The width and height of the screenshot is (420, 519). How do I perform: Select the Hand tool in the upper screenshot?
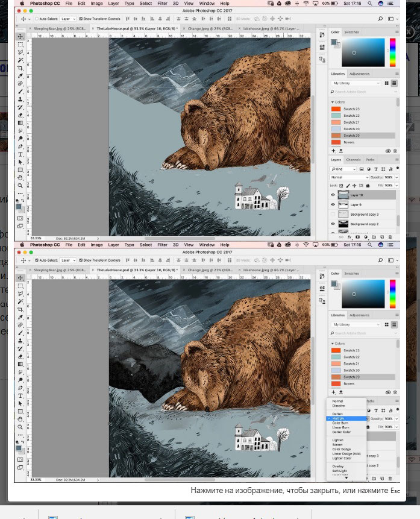[x=20, y=178]
